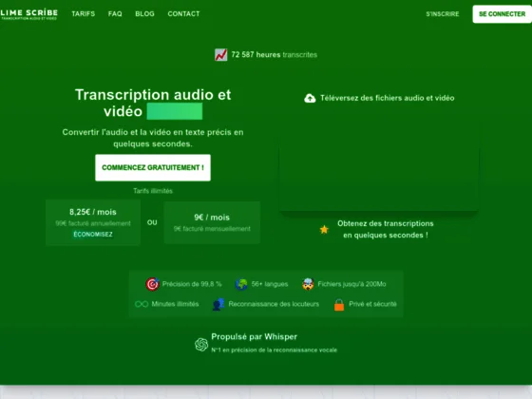Click the cloud upload icon
Screen dimensions: 532x399
pyautogui.click(x=310, y=98)
